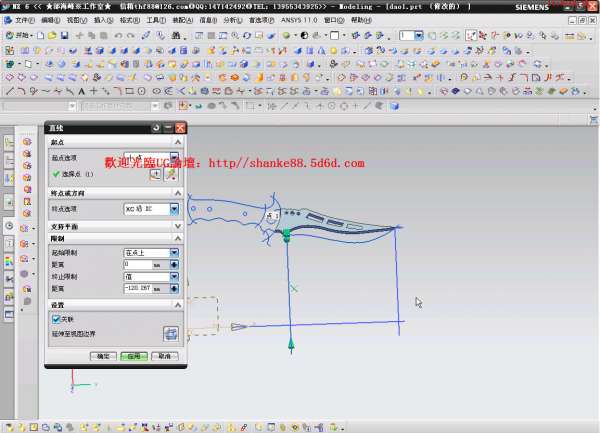Reset the 直线 dialog with the circular arrow
Viewport: 600px width, 433px height.
pos(156,128)
